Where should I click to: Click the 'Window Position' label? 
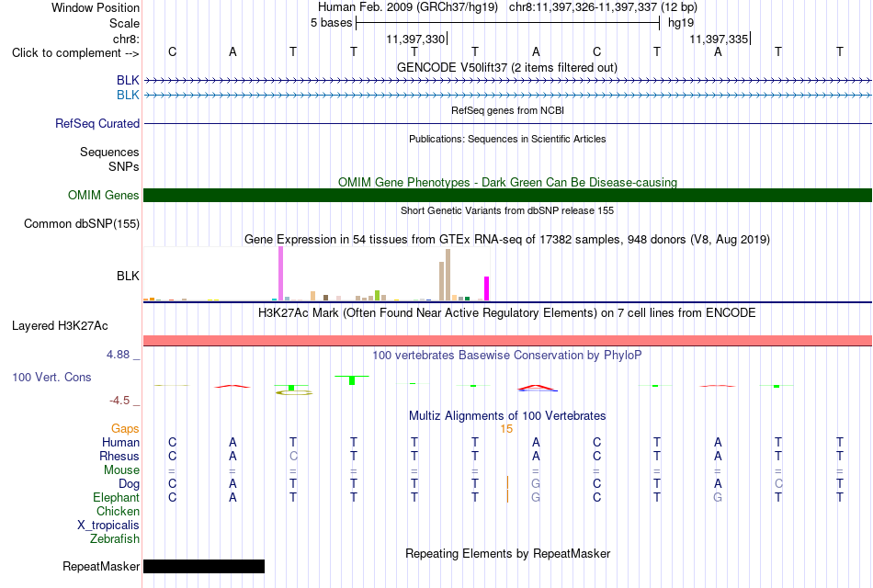pyautogui.click(x=96, y=7)
